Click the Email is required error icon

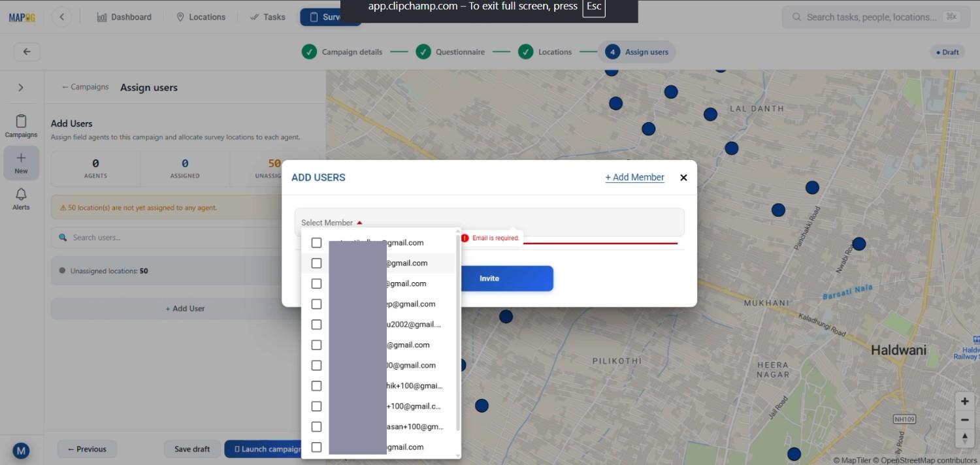click(465, 238)
